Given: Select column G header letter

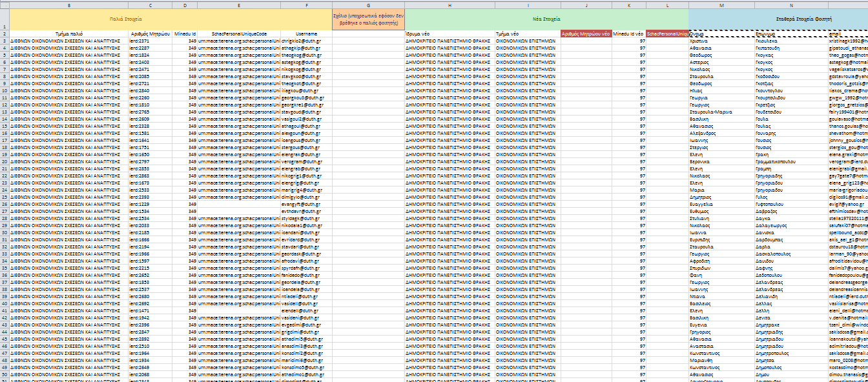Looking at the screenshot, I should coord(368,5).
